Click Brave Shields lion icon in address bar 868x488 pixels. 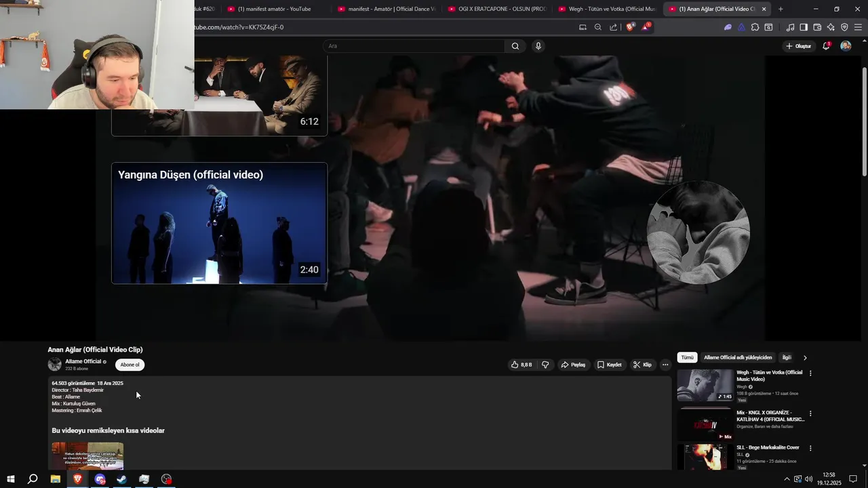pyautogui.click(x=630, y=27)
